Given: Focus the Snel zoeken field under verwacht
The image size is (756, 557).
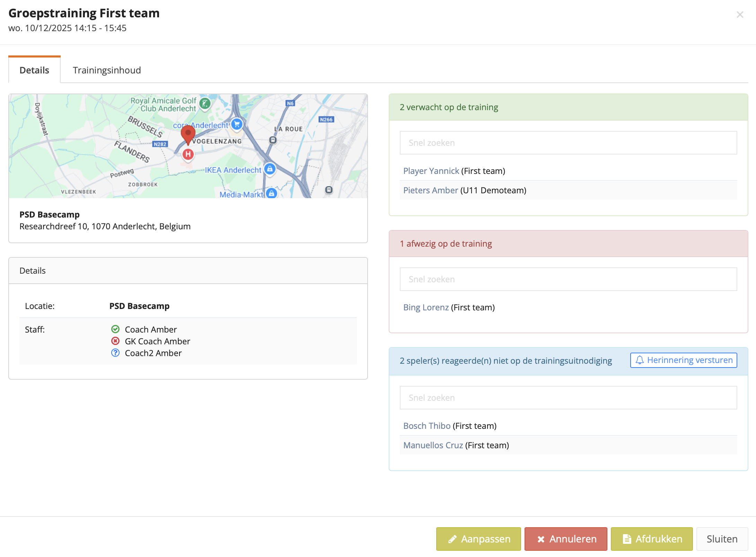Looking at the screenshot, I should [568, 143].
